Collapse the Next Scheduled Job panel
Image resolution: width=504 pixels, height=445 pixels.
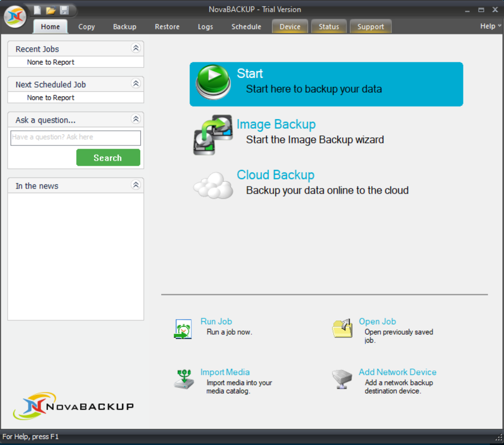(x=135, y=84)
